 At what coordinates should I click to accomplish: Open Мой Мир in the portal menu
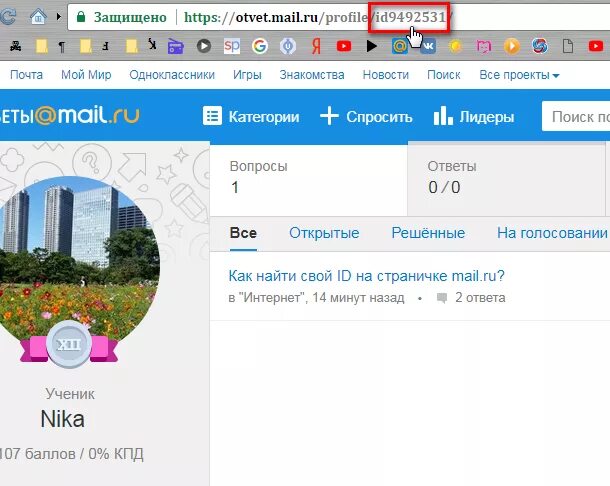(86, 75)
